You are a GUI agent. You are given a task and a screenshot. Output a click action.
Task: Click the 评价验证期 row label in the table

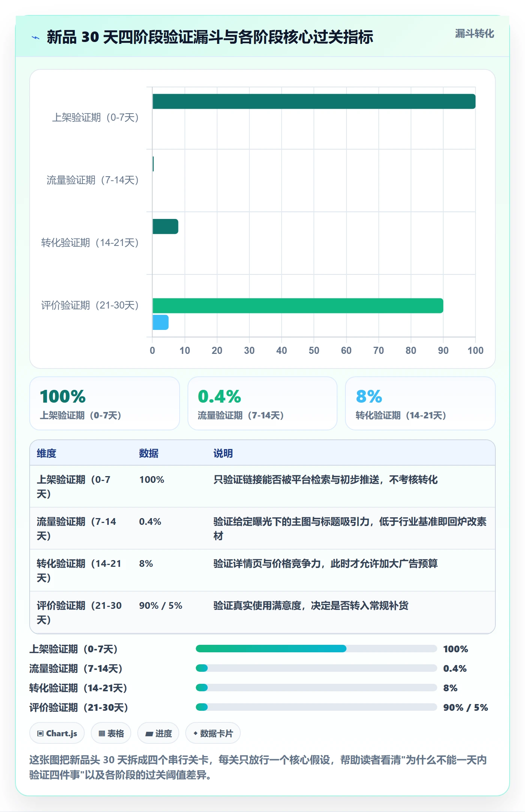pos(79,613)
